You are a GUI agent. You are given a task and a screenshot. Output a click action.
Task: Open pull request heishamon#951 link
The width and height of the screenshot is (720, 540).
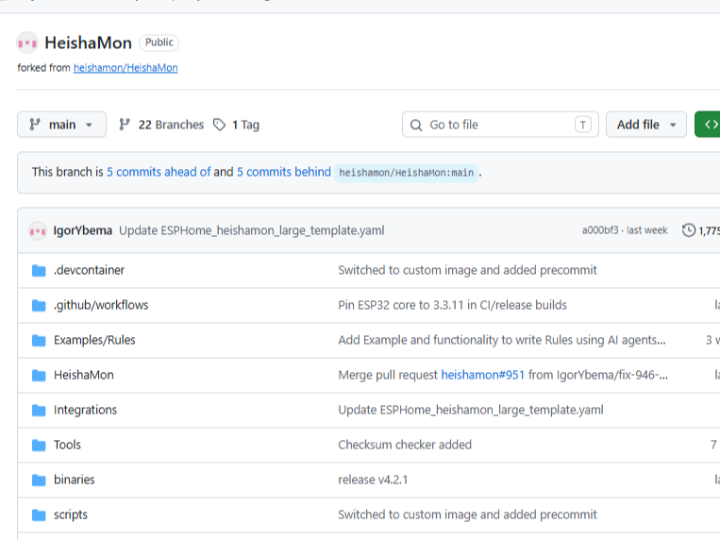click(x=483, y=375)
